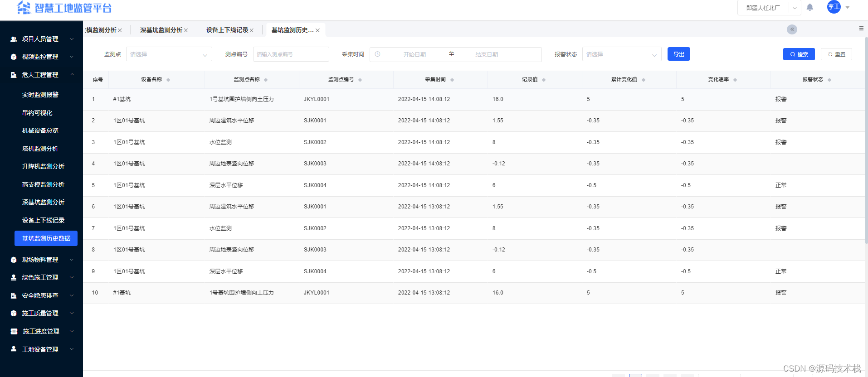Screen dimensions: 868x377
Task: Click the 测点编号 input field
Action: [291, 54]
